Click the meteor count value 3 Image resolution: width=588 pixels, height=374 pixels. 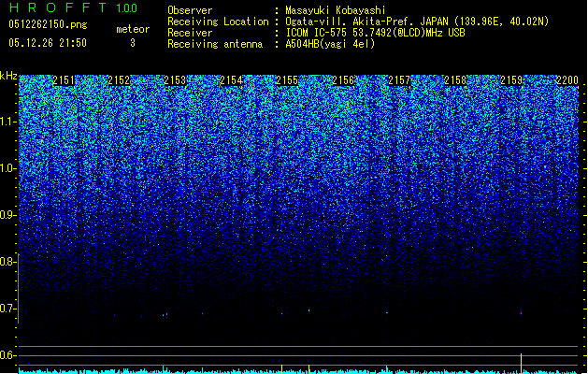point(133,43)
